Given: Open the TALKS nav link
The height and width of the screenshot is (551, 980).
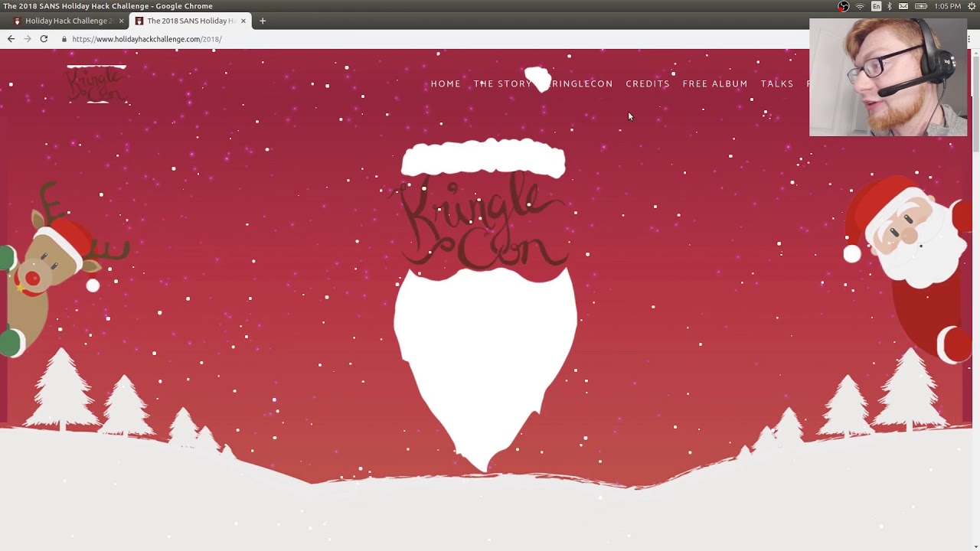Looking at the screenshot, I should 777,83.
